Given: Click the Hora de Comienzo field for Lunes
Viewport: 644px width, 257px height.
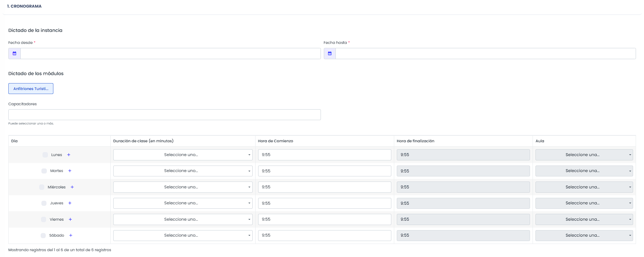Looking at the screenshot, I should click(325, 155).
